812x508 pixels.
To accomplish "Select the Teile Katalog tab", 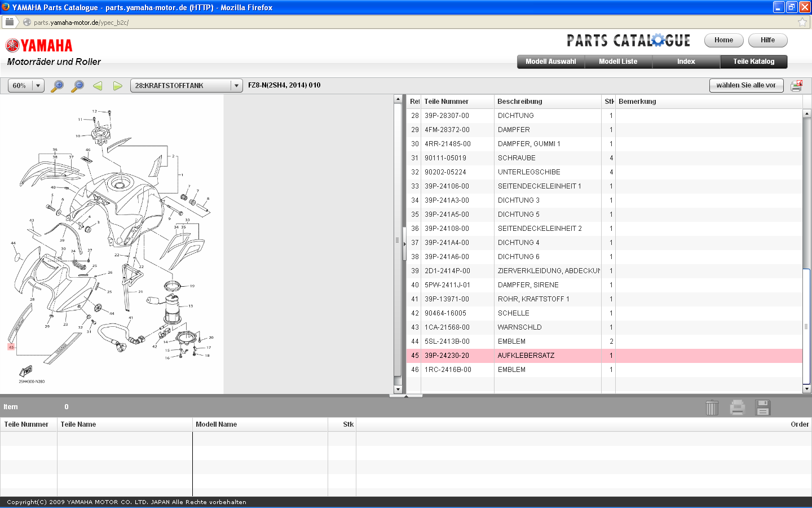I will tap(754, 62).
